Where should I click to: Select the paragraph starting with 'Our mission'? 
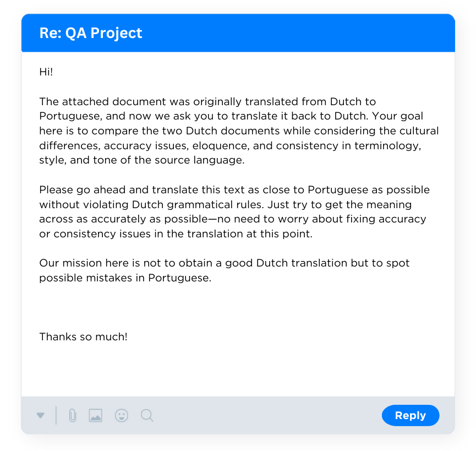[x=224, y=270]
